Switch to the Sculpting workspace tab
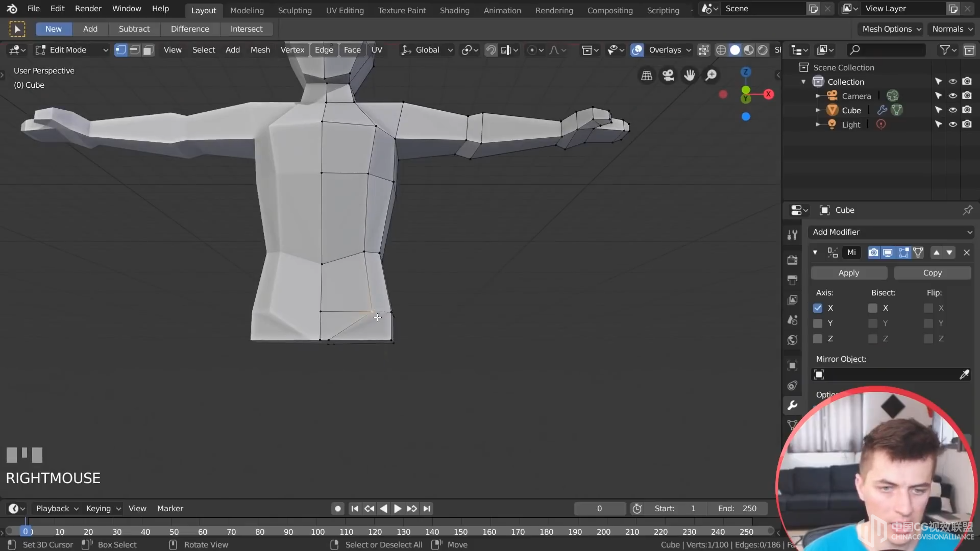The image size is (980, 551). click(295, 10)
